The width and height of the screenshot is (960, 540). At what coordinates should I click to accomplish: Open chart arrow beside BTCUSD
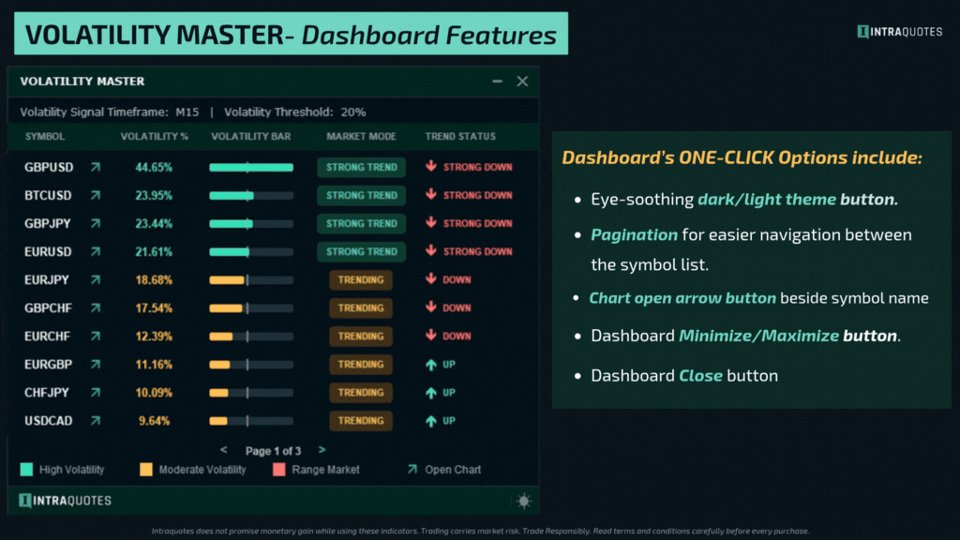click(96, 195)
